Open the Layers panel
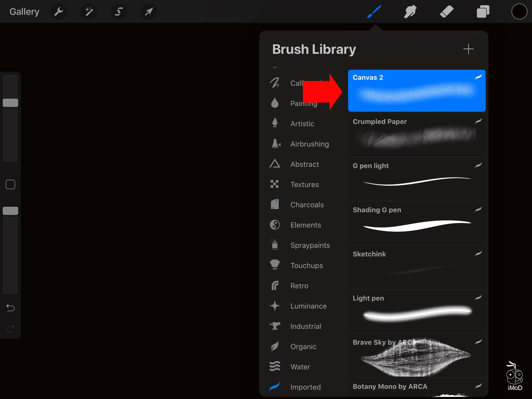The image size is (532, 399). coord(483,11)
